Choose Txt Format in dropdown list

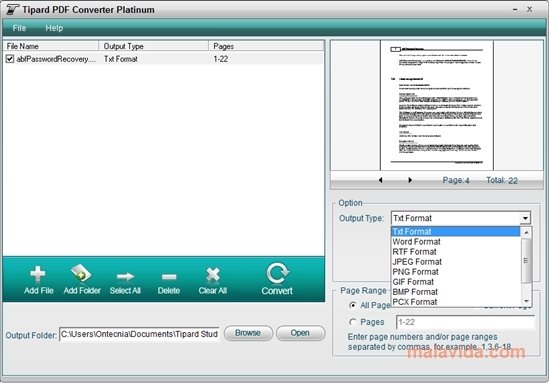click(x=455, y=231)
